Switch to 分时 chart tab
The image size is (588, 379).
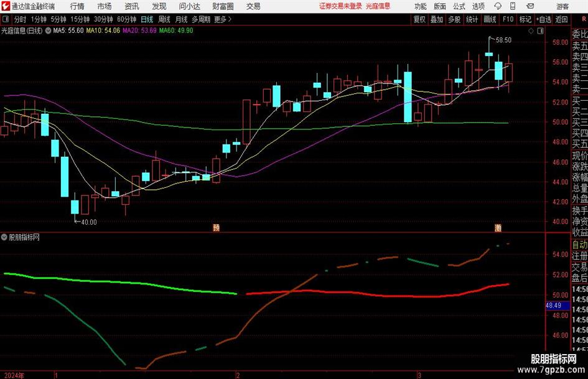click(21, 19)
